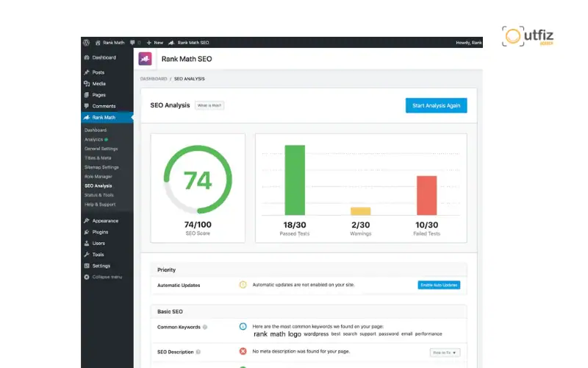
Task: Click the Automatic Updates warning icon
Action: [x=243, y=285]
